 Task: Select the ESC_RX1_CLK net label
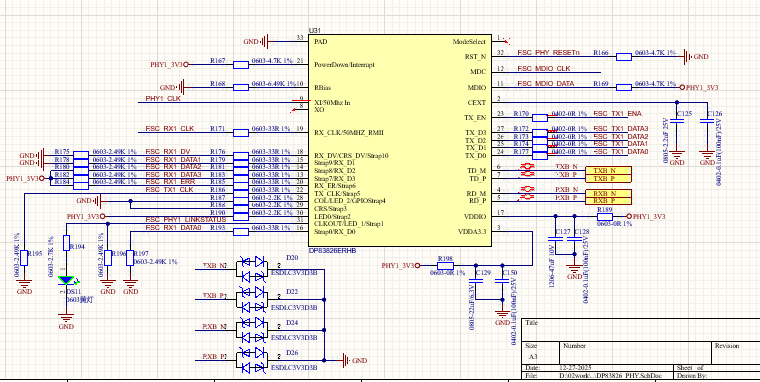pyautogui.click(x=170, y=129)
